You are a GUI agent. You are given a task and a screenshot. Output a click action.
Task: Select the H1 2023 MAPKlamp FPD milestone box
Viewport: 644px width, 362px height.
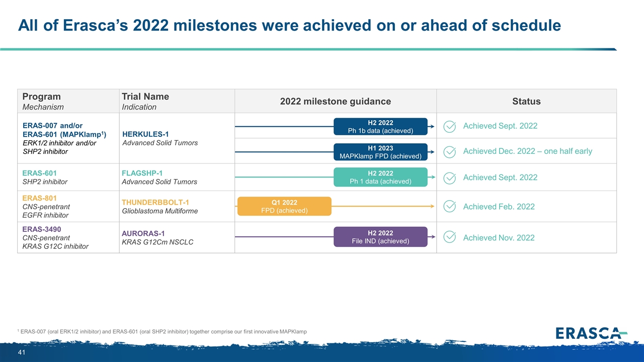380,152
